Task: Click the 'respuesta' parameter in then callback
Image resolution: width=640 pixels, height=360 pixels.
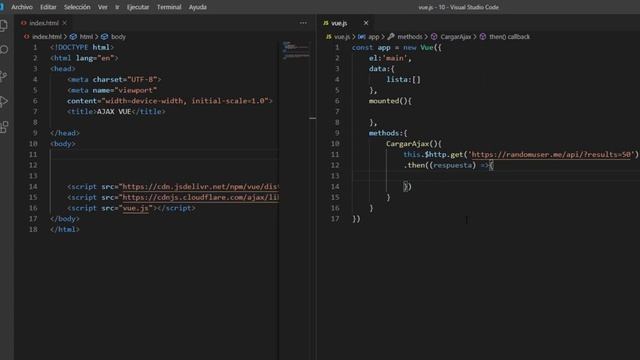Action: coord(452,165)
